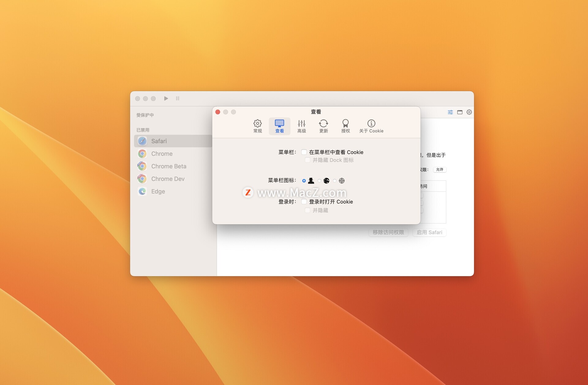The image size is (588, 385).
Task: Select the 更新 (Update) tab
Action: coord(323,126)
